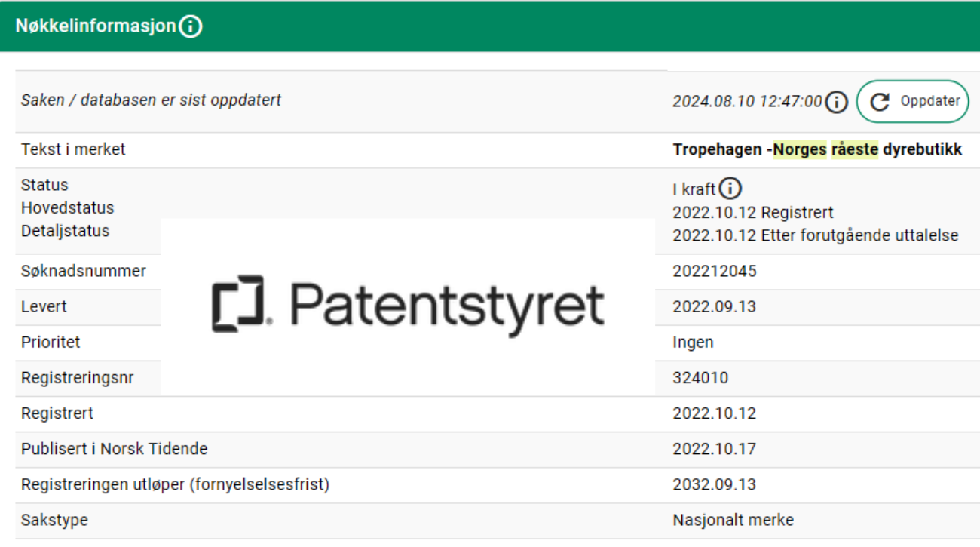Click the expiry date 2032.09.13
This screenshot has height=547, width=980.
click(714, 484)
